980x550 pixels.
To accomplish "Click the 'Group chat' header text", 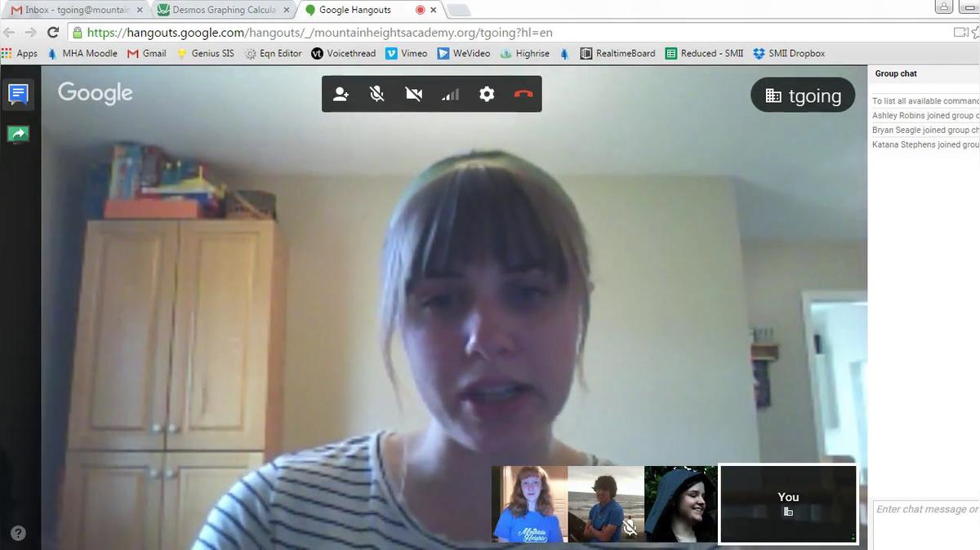I will 896,73.
